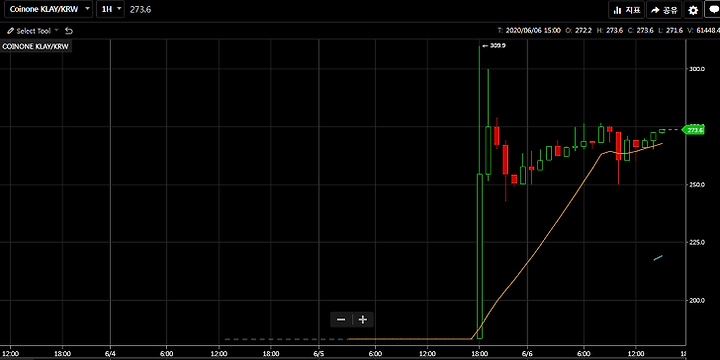Open the Coinone KLAY/KRW symbol dropdown
Viewport: 720px width, 360px height.
[48, 9]
